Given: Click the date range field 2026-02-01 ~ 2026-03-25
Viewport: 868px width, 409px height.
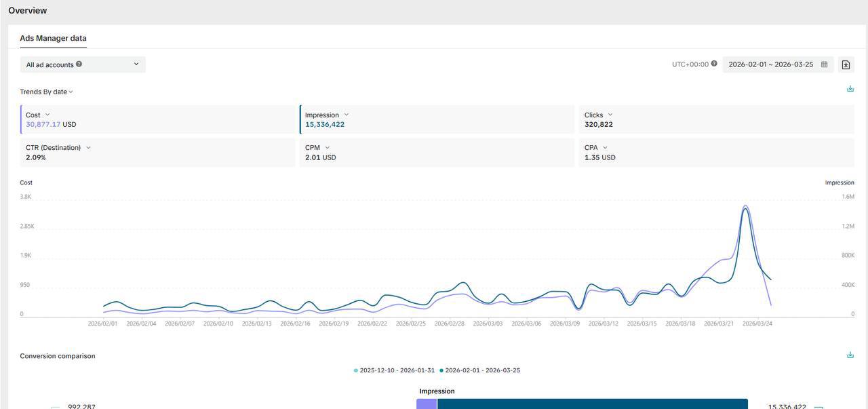Looking at the screenshot, I should [770, 64].
